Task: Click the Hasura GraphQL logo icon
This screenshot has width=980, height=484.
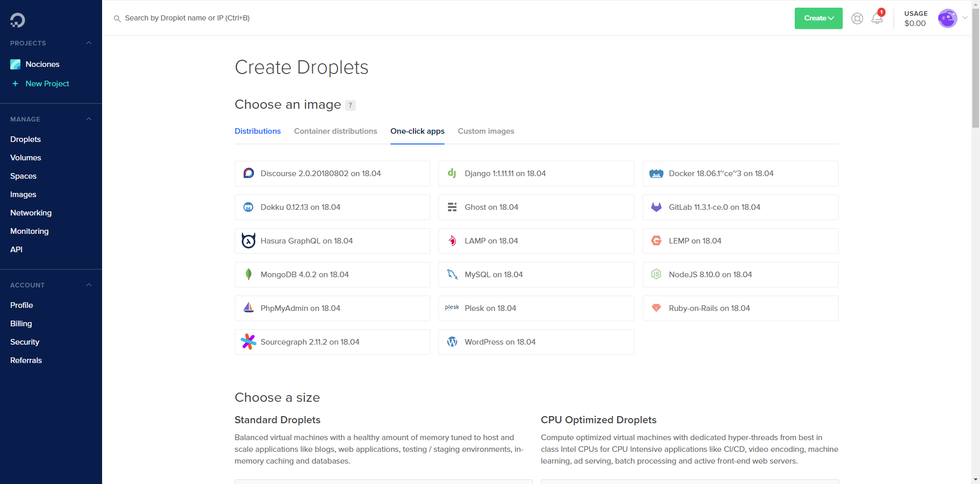Action: coord(249,240)
